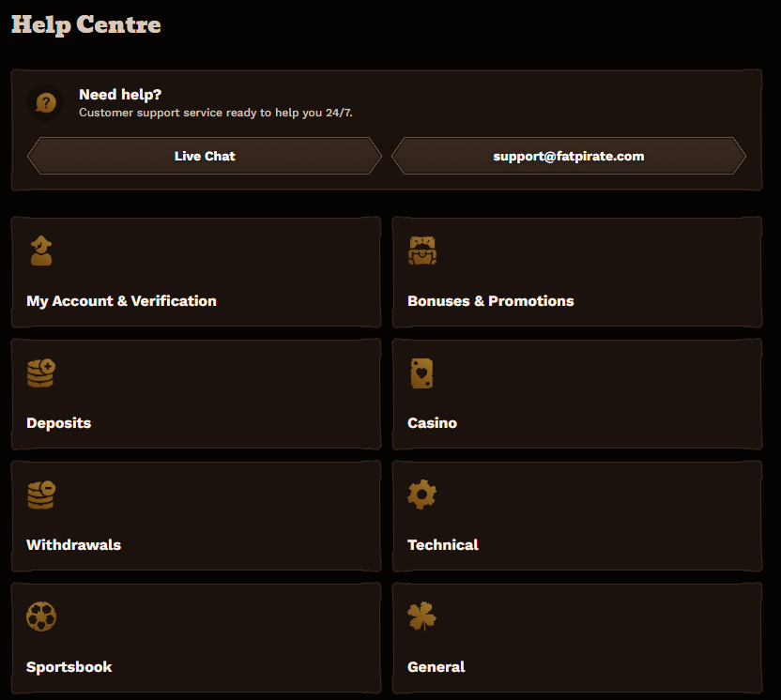Click the support@fatpirate.com email button

[x=569, y=156]
